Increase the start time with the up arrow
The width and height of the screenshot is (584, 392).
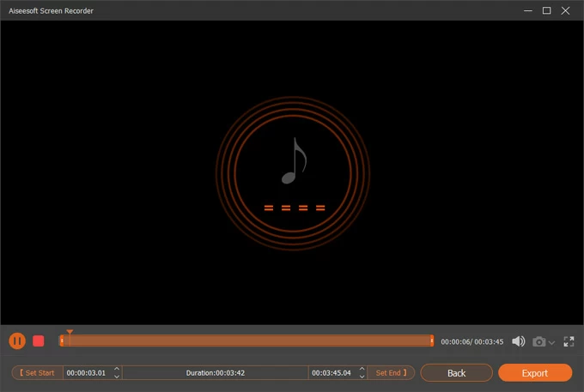(x=117, y=369)
